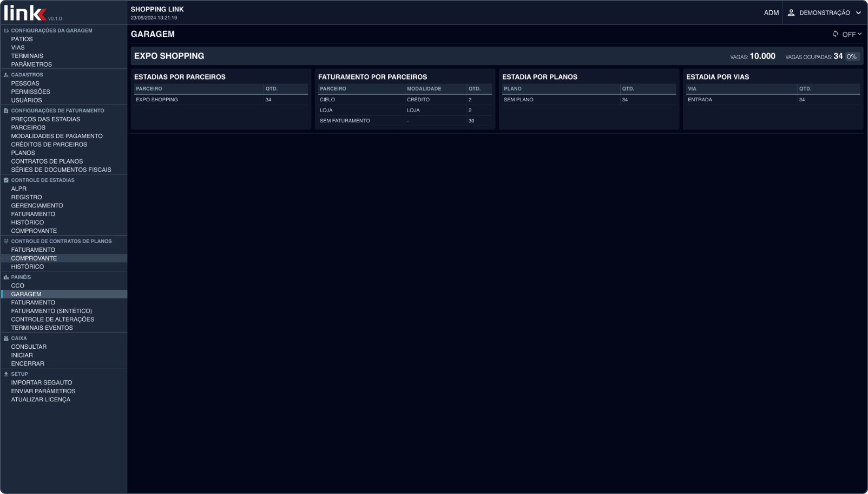868x494 pixels.
Task: Select the Garagem panel item
Action: (64, 294)
